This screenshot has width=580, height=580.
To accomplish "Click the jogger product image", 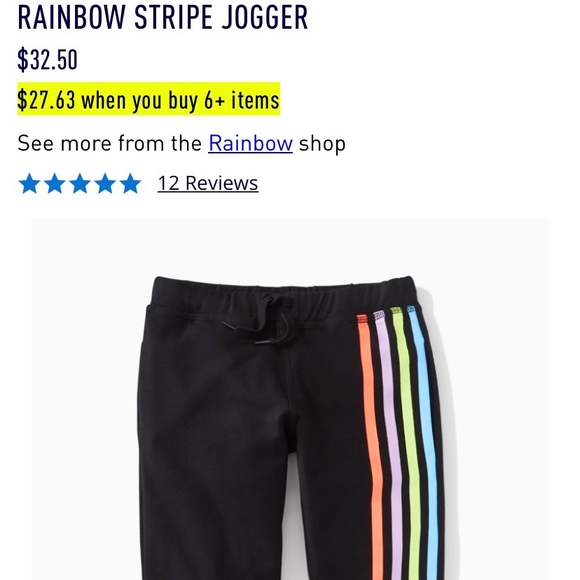I will [x=290, y=399].
